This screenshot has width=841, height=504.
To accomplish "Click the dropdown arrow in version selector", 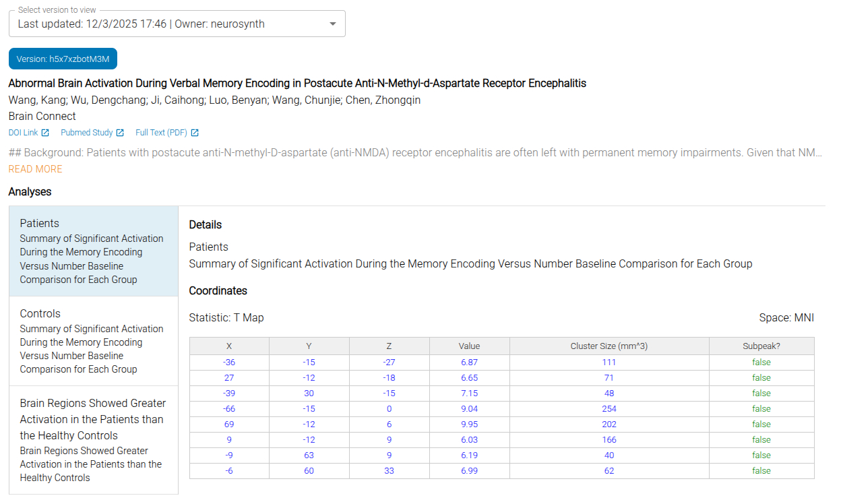I will [332, 24].
